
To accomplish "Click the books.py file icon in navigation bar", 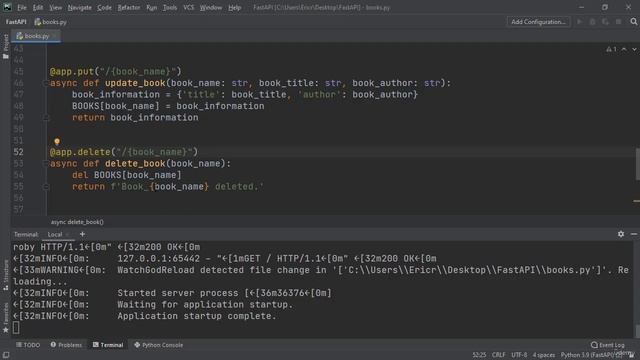I will point(38,22).
